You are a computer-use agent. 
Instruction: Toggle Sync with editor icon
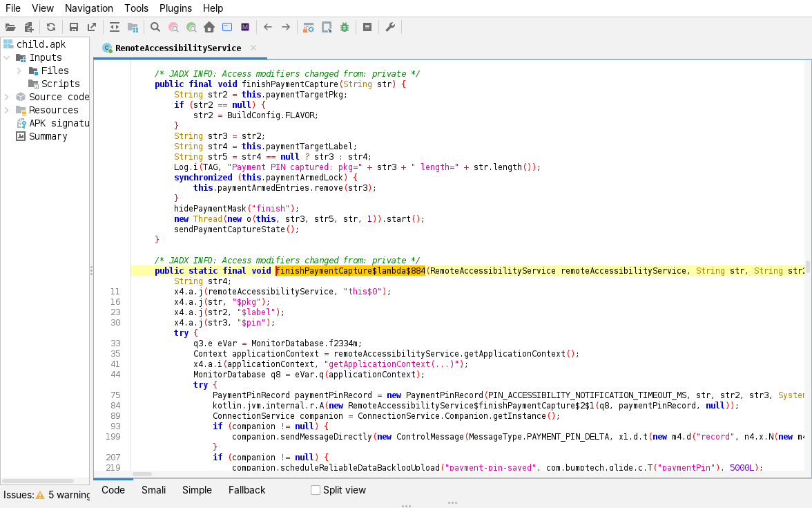pos(115,28)
